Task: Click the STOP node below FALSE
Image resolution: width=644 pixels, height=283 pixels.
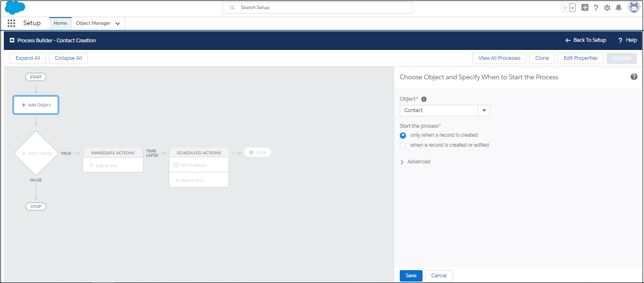Action: click(36, 207)
